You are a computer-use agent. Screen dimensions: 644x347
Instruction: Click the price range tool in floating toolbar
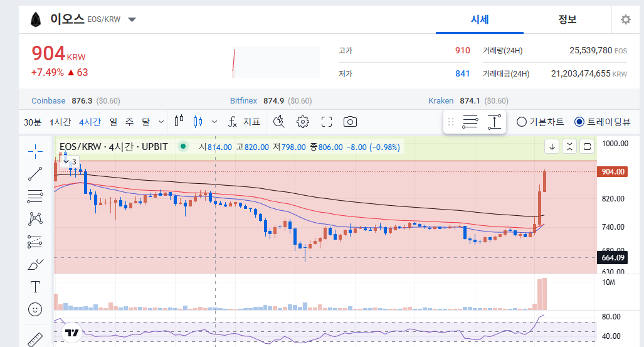(x=495, y=122)
